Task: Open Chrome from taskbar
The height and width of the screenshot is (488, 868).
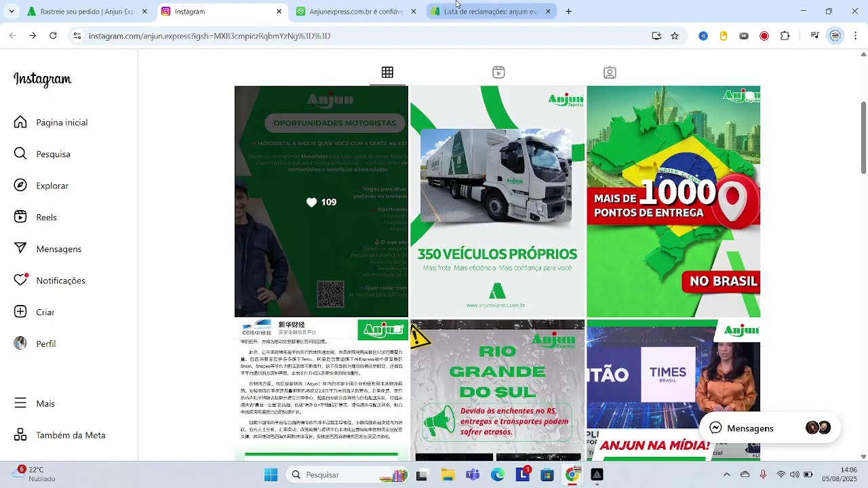Action: pos(572,474)
